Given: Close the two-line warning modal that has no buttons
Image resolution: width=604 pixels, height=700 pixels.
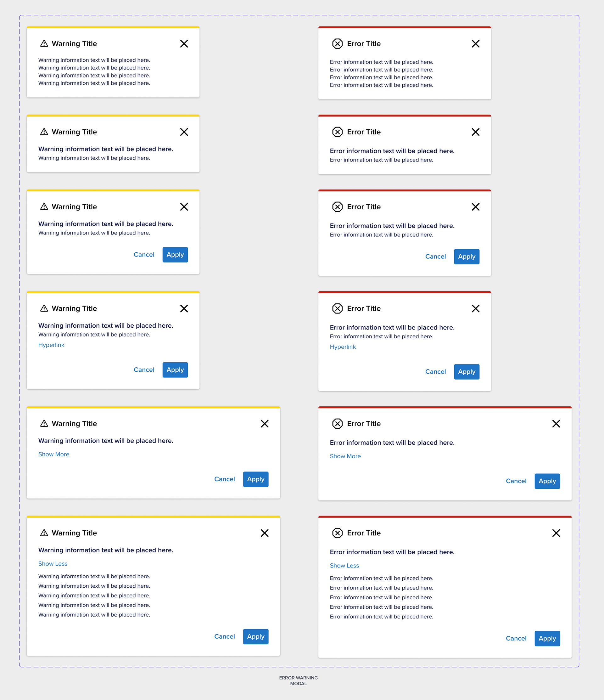Looking at the screenshot, I should click(184, 132).
